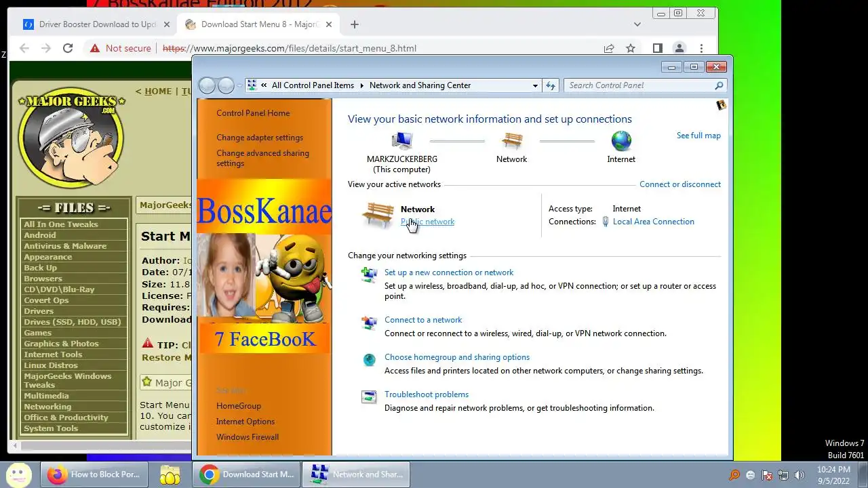
Task: Expand arrow after All Control Panel Items
Action: (x=361, y=85)
